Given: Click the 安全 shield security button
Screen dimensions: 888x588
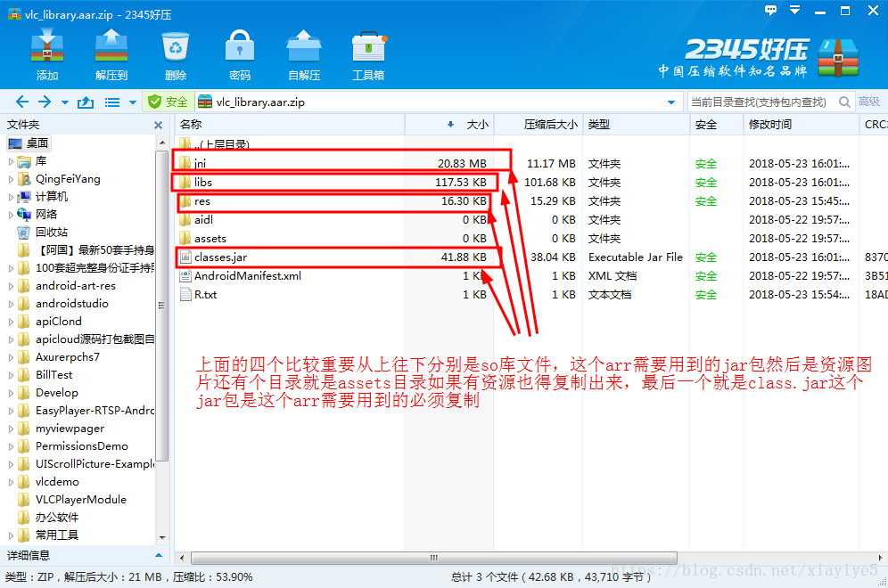Looking at the screenshot, I should click(x=169, y=102).
